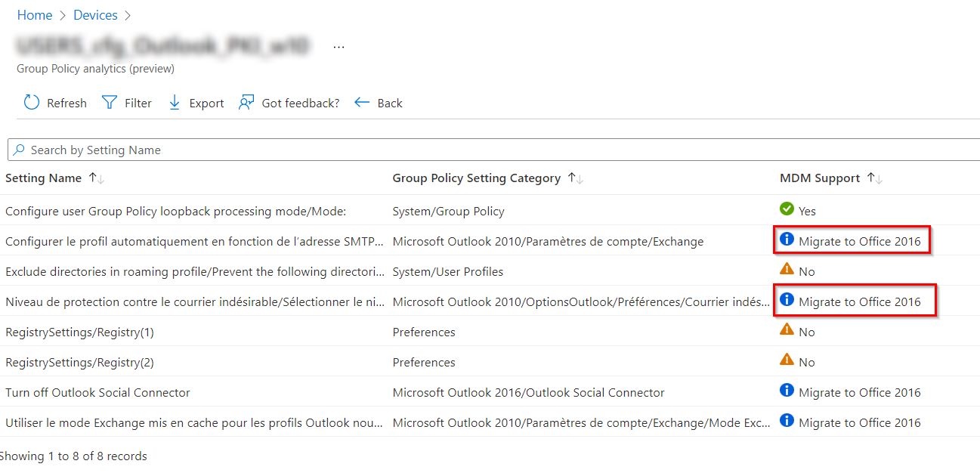Click warning icon for RegistrySettings/Registry(2) row
Screen dimensions: 980x473
[787, 360]
